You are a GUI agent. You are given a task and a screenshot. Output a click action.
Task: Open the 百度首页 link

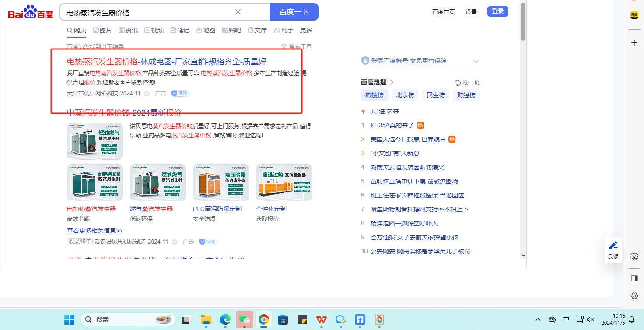(444, 12)
